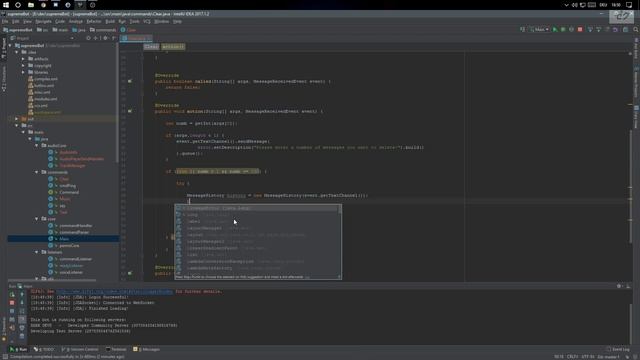Select compiler.xml in project tree
The image size is (640, 360).
(46, 79)
